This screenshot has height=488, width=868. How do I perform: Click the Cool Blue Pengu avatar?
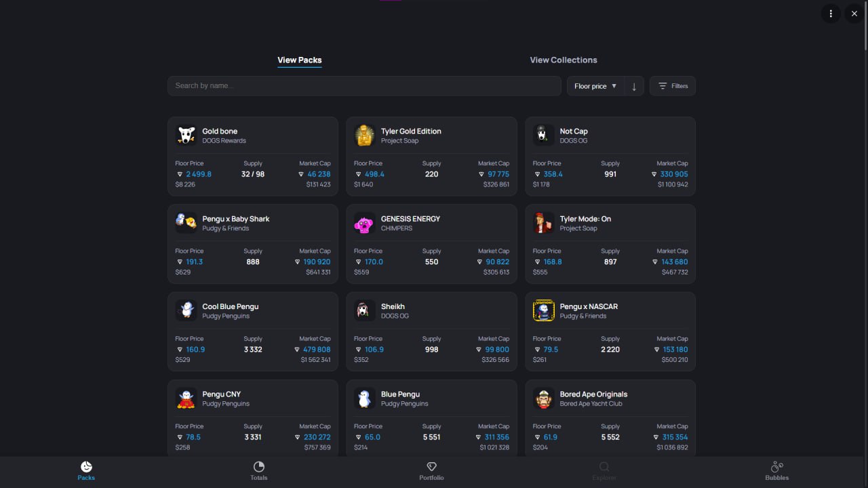click(186, 310)
